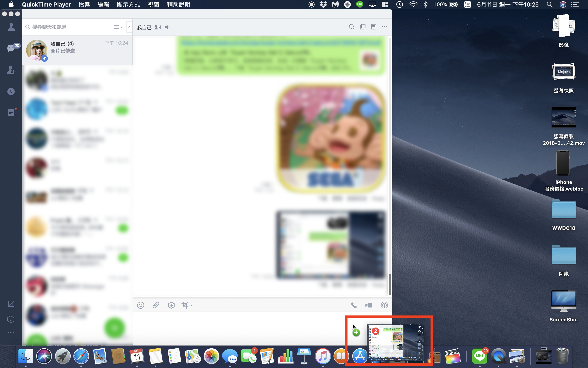Open the emoji sticker picker
588x368 pixels.
(141, 305)
